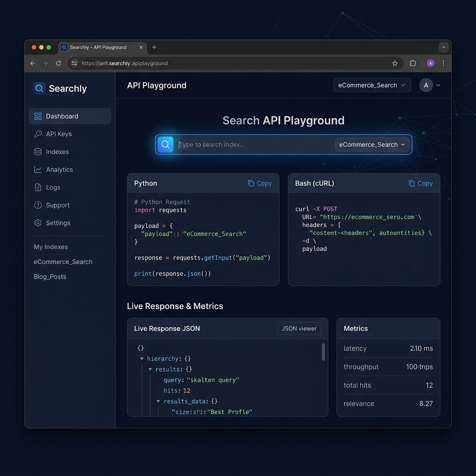Click the relevance value 8.27

coord(426,403)
